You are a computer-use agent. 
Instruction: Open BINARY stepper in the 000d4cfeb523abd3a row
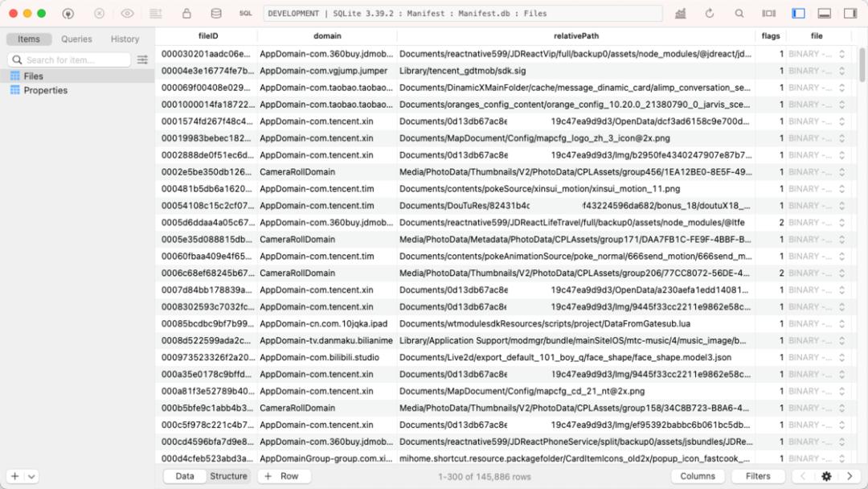point(841,458)
